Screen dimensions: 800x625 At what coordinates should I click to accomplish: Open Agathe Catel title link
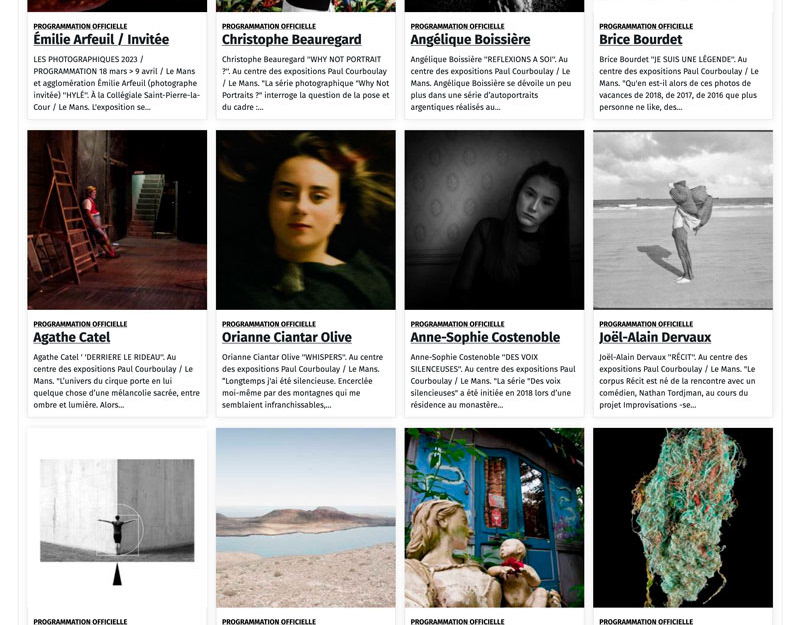click(x=71, y=337)
